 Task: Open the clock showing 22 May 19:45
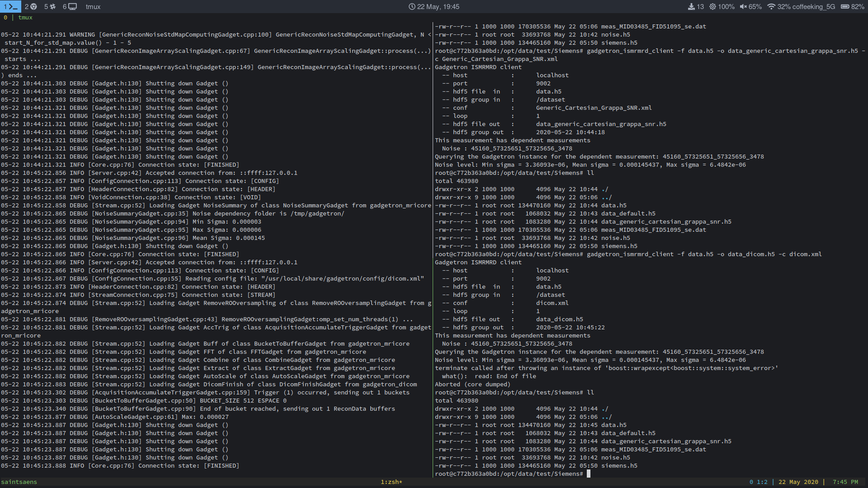tap(433, 6)
